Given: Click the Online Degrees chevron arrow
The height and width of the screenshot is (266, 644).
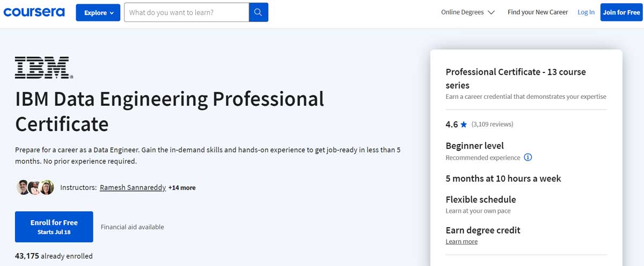Looking at the screenshot, I should 491,12.
